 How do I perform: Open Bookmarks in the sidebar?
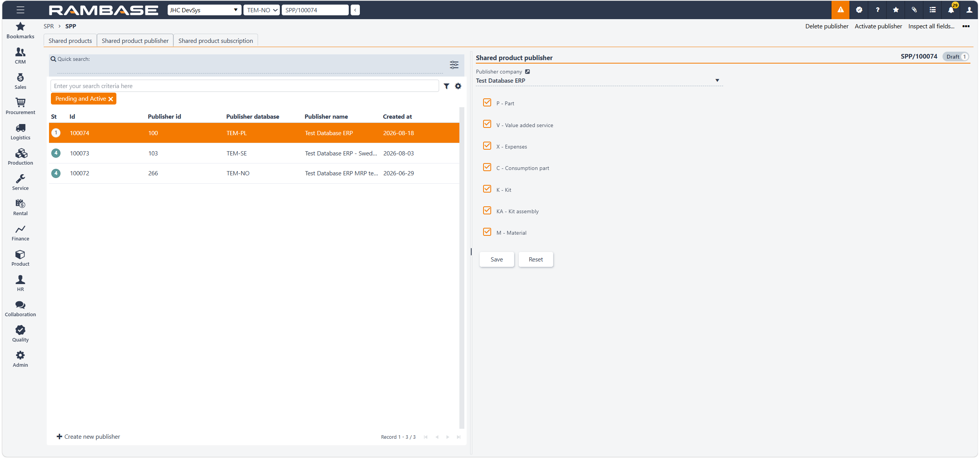20,31
